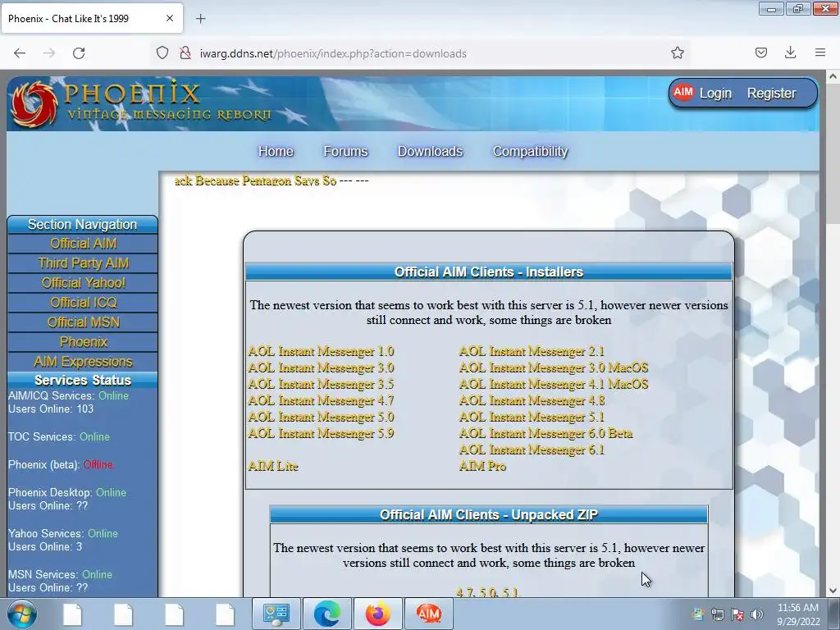Click the page vertical scrollbar thumb
Viewport: 840px width, 630px height.
click(833, 153)
